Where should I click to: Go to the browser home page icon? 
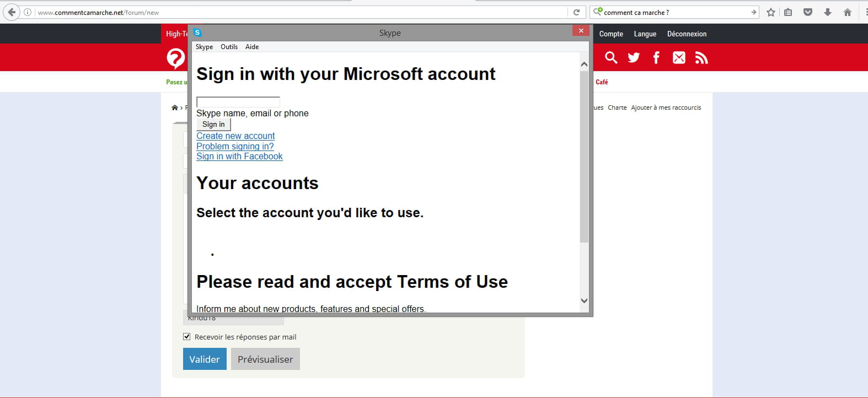point(848,12)
